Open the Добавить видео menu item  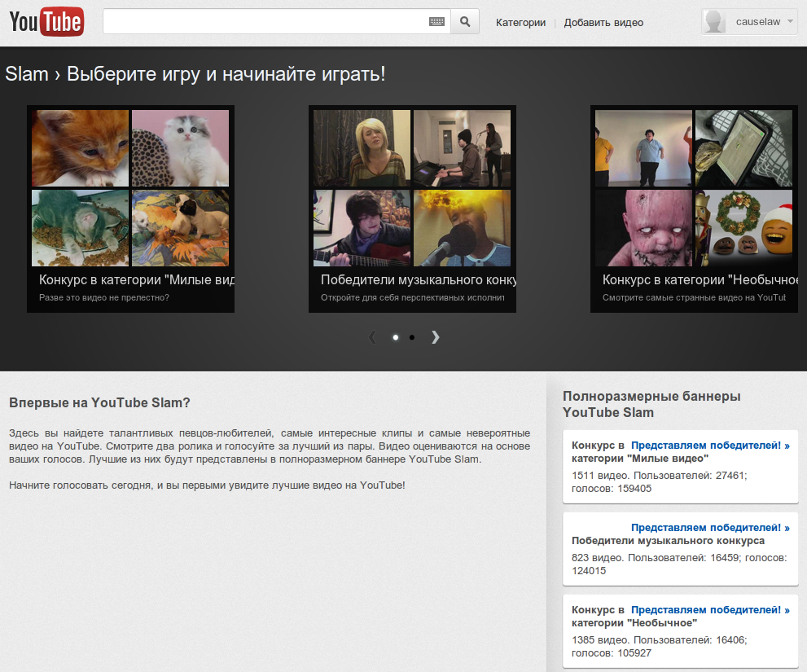pyautogui.click(x=603, y=23)
